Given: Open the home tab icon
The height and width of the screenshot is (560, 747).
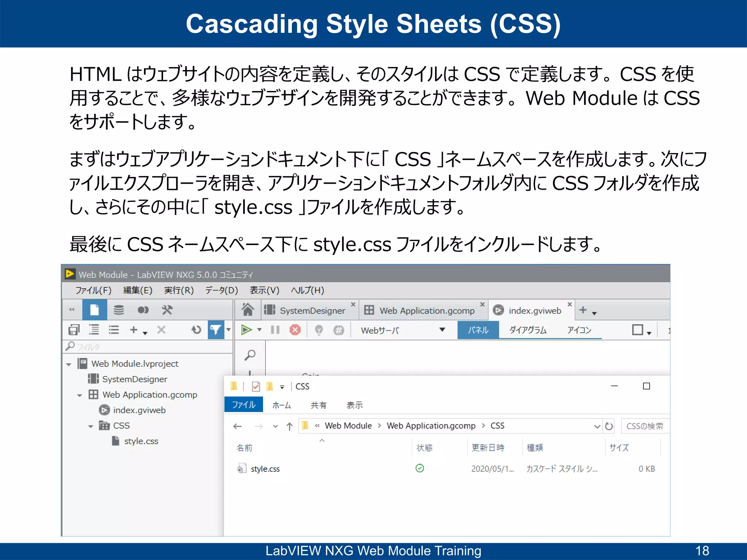Looking at the screenshot, I should pos(248,310).
